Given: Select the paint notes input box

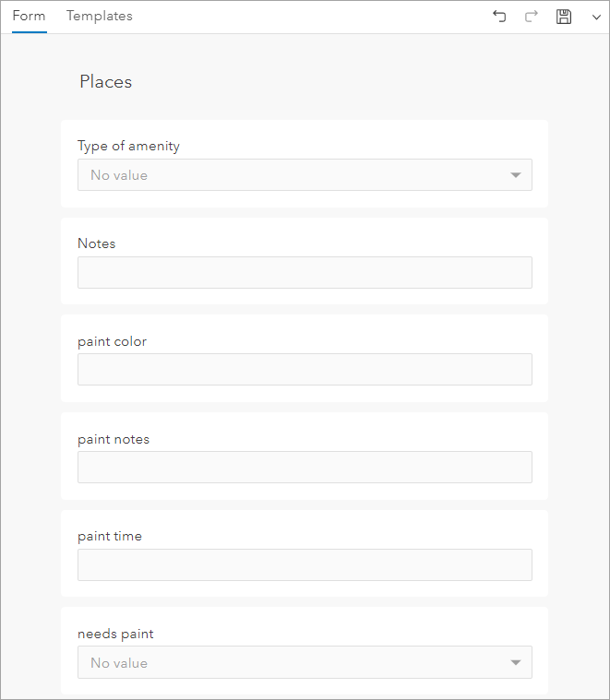Looking at the screenshot, I should [305, 468].
